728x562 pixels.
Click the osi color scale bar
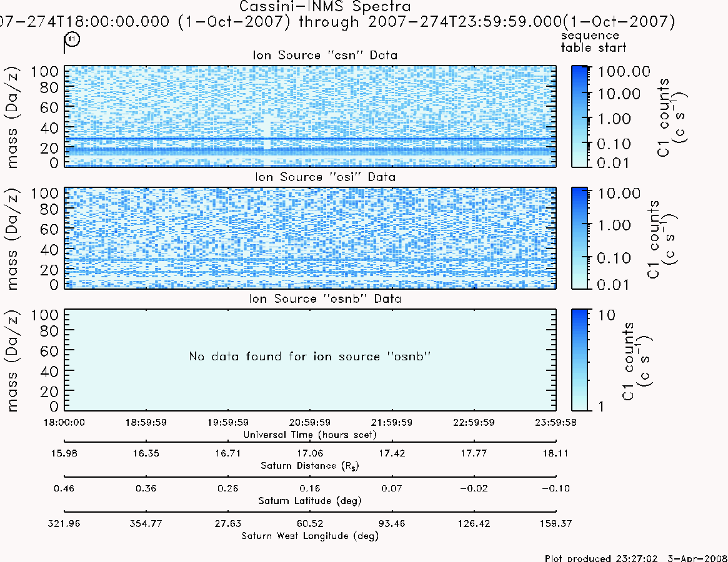tap(579, 238)
